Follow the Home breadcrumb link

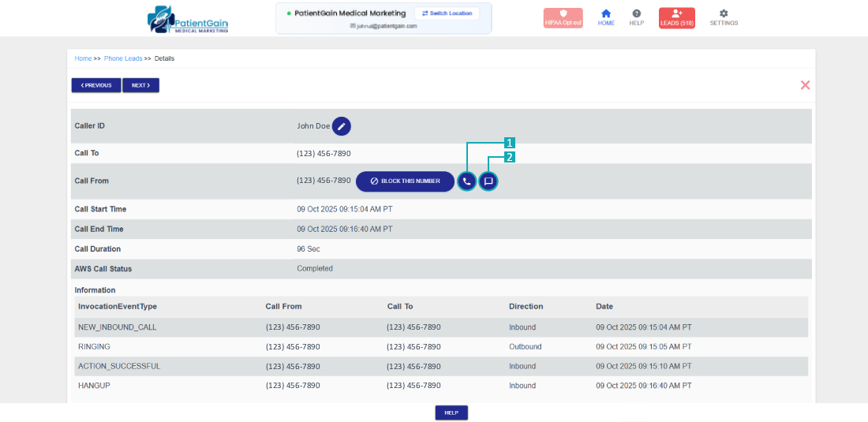tap(83, 58)
